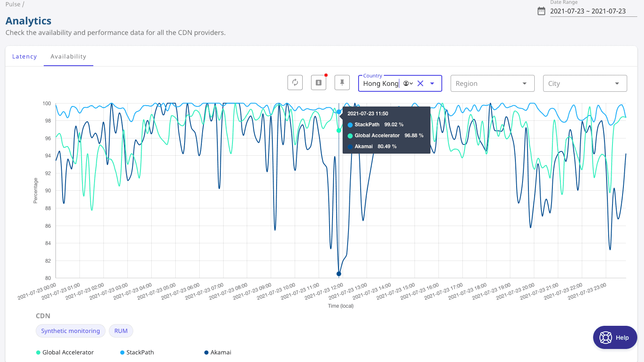Toggle Akamai series in legend
The width and height of the screenshot is (644, 362).
218,352
